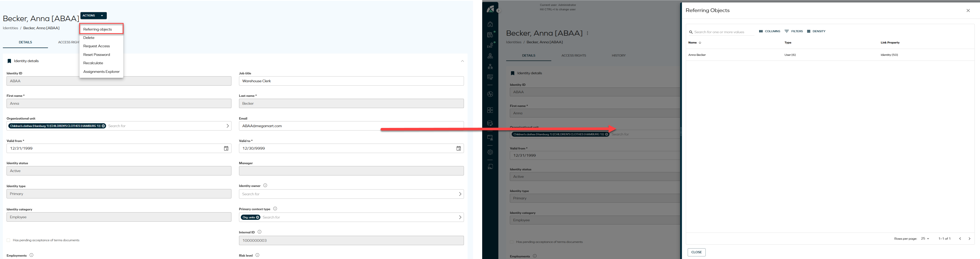Viewport: 980px width, 259px height.
Task: Sort by Name column arrow in Referring Objects
Action: click(x=700, y=43)
